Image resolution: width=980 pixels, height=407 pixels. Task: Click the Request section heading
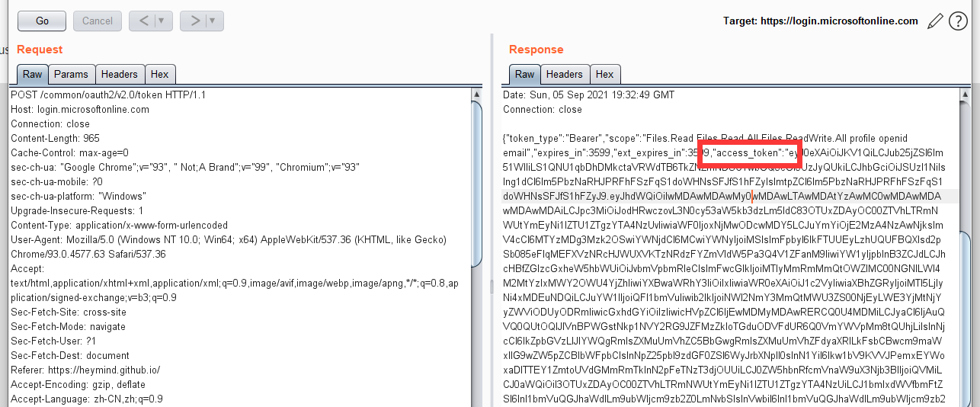pyautogui.click(x=40, y=50)
